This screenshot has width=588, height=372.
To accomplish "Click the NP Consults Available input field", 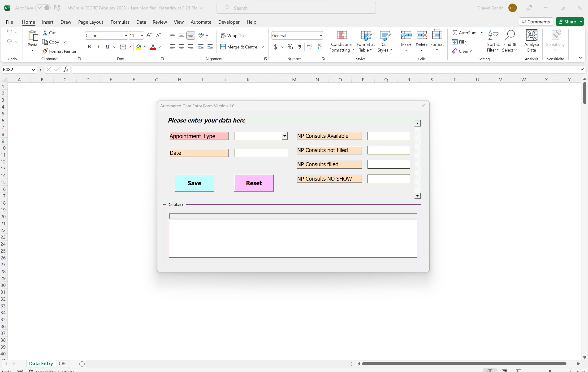I will tap(388, 136).
